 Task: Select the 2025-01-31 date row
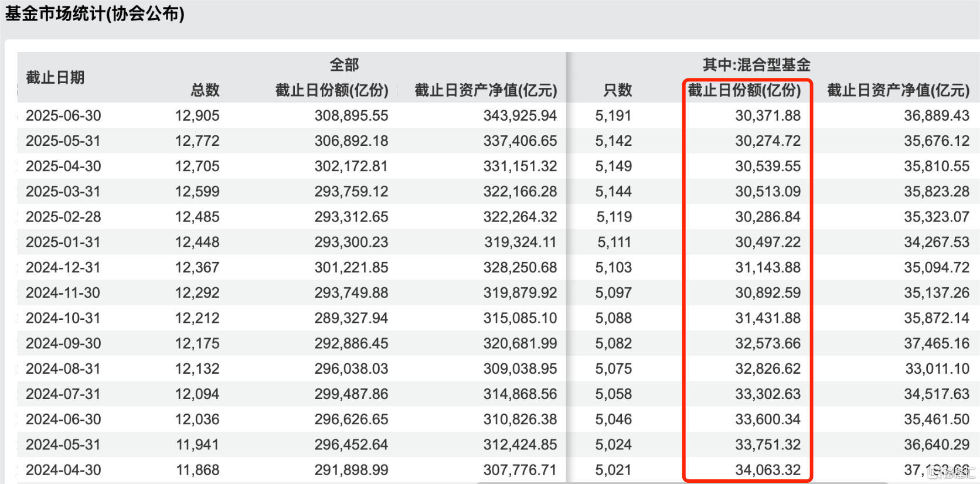[498, 242]
